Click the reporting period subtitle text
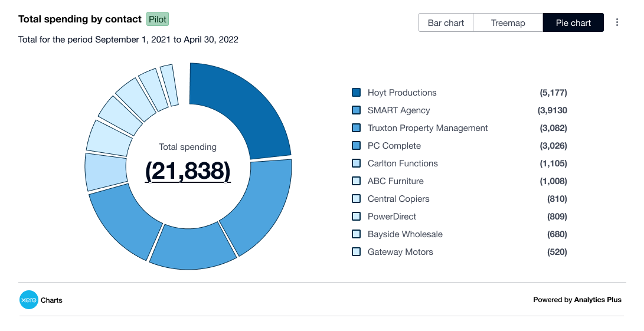The height and width of the screenshot is (331, 644). (128, 40)
